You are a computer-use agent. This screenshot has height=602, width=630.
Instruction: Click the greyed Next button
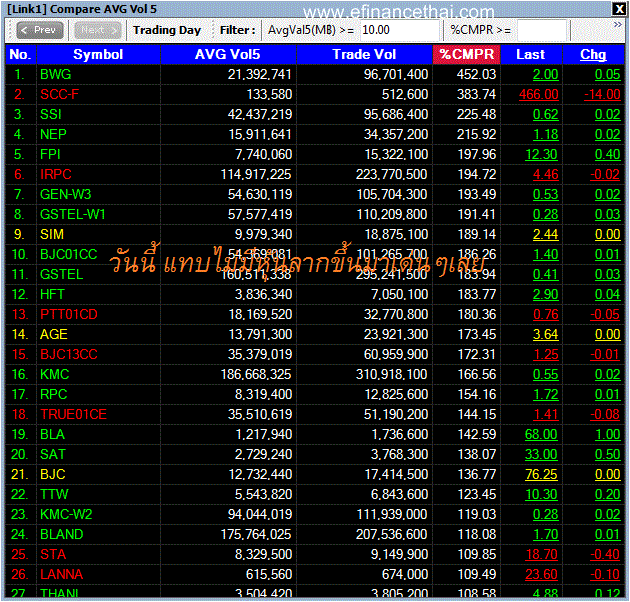point(98,30)
